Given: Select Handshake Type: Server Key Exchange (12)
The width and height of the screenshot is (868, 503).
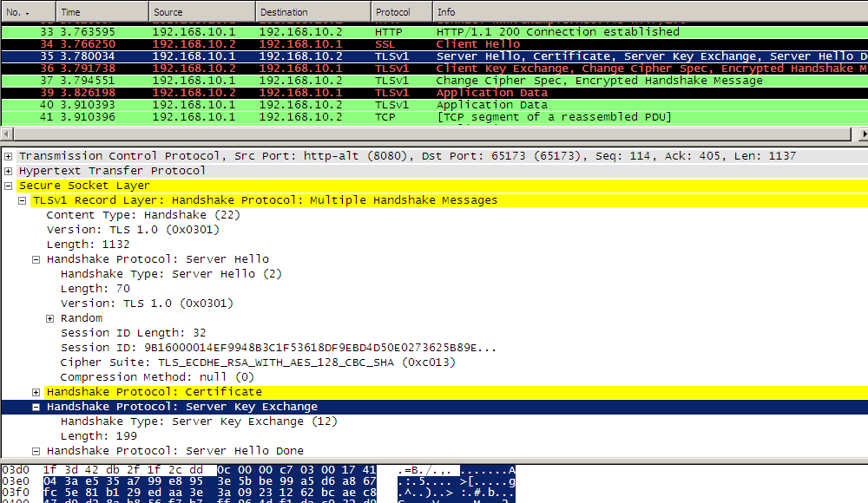Looking at the screenshot, I should coord(199,421).
